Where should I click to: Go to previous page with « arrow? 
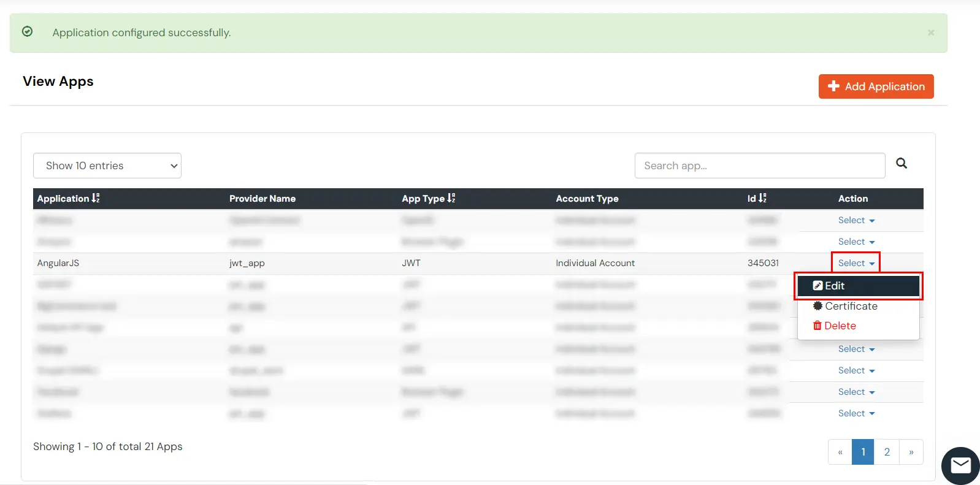[x=840, y=452]
